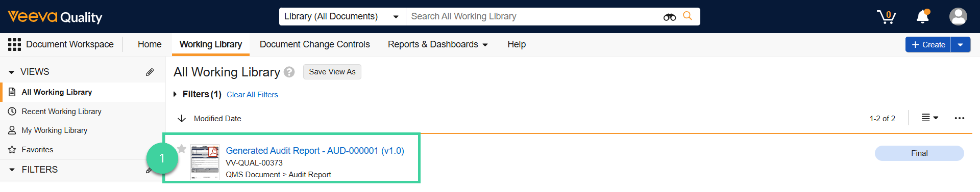Toggle favorite star on Generated Audit Report
This screenshot has width=980, height=192.
(x=182, y=149)
